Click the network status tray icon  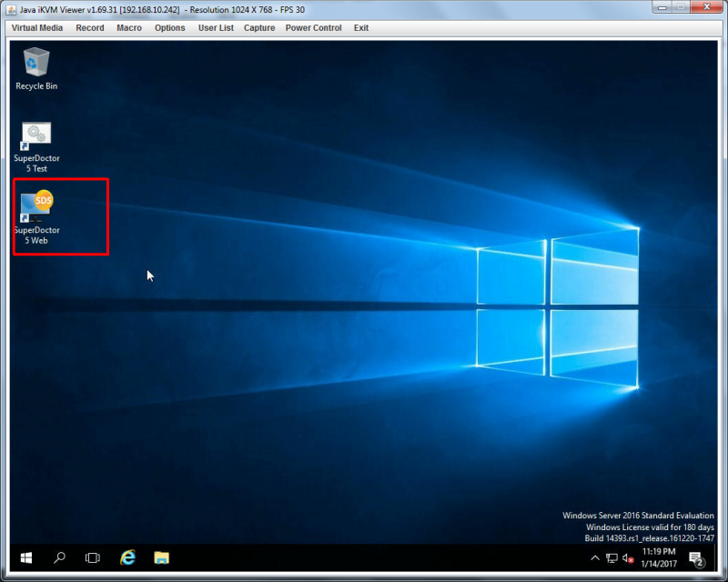click(612, 558)
